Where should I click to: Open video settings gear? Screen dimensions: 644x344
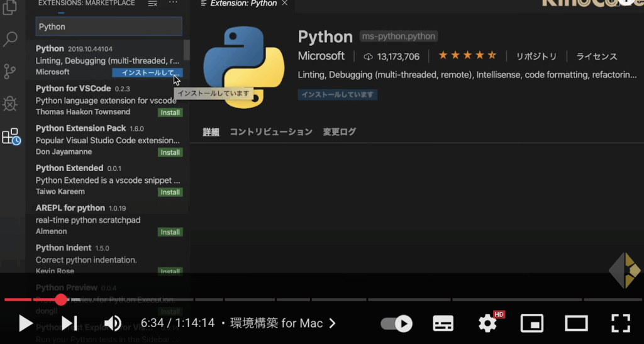click(x=488, y=323)
